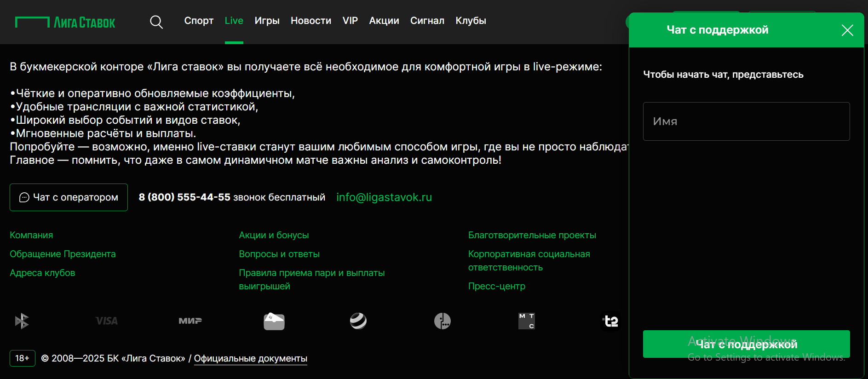Open the VIP section
Screen dimensions: 868x379
tap(350, 21)
